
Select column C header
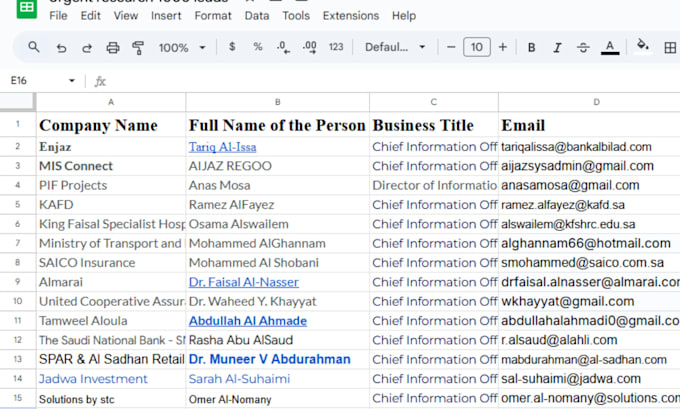pos(434,102)
